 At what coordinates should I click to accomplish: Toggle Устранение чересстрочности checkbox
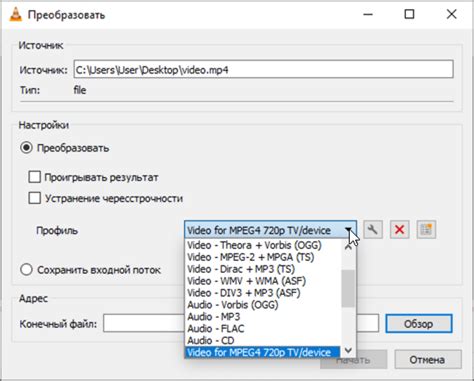tap(34, 198)
